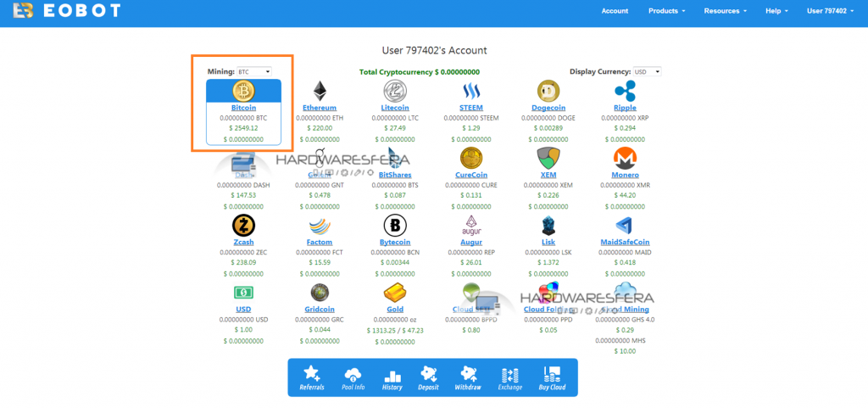This screenshot has width=868, height=408.
Task: Open the CureCoin link
Action: [471, 175]
